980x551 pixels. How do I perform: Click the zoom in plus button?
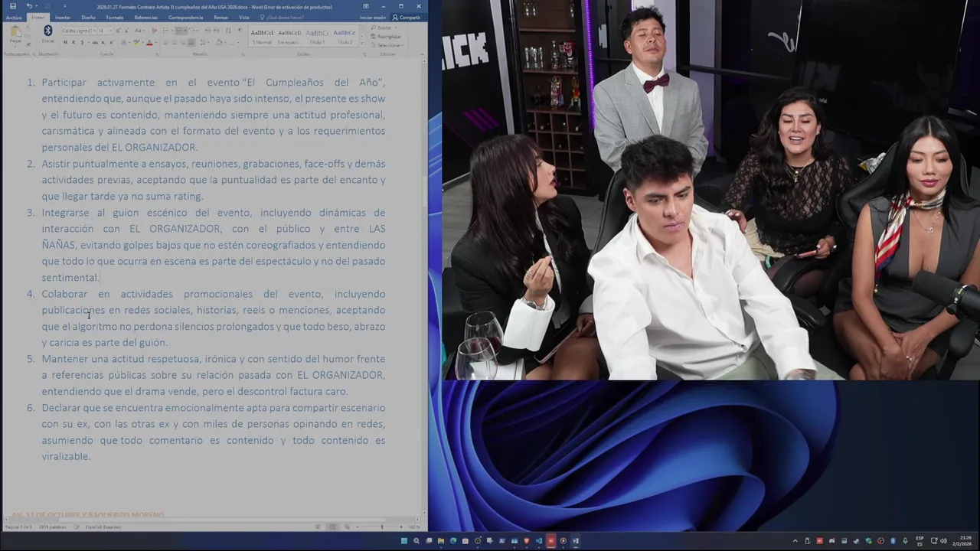pyautogui.click(x=401, y=527)
